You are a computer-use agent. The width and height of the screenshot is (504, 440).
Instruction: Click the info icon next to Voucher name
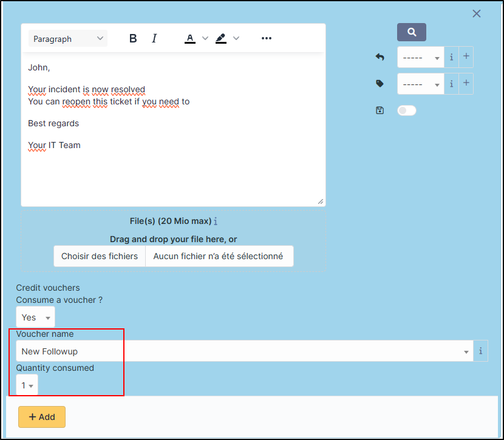tap(480, 351)
